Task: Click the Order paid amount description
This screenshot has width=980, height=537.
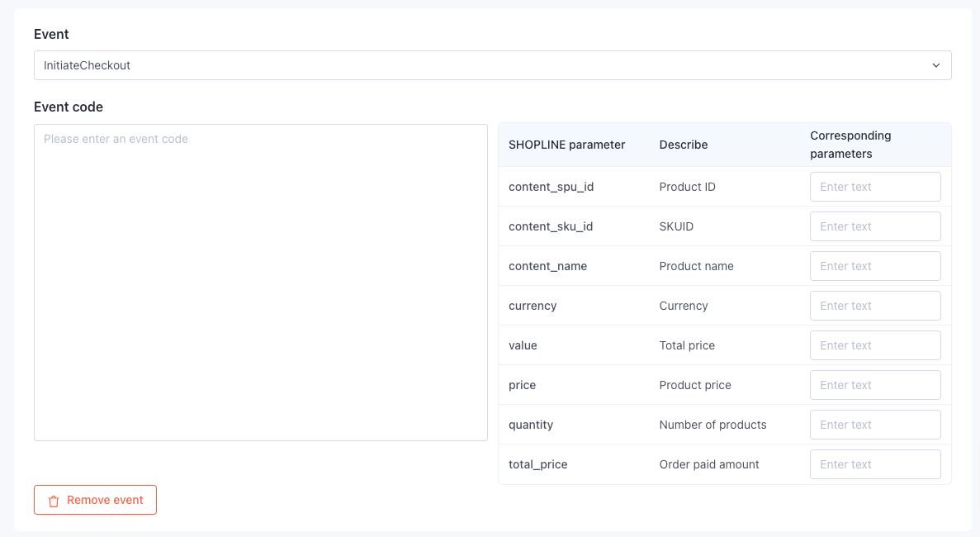Action: pyautogui.click(x=709, y=464)
